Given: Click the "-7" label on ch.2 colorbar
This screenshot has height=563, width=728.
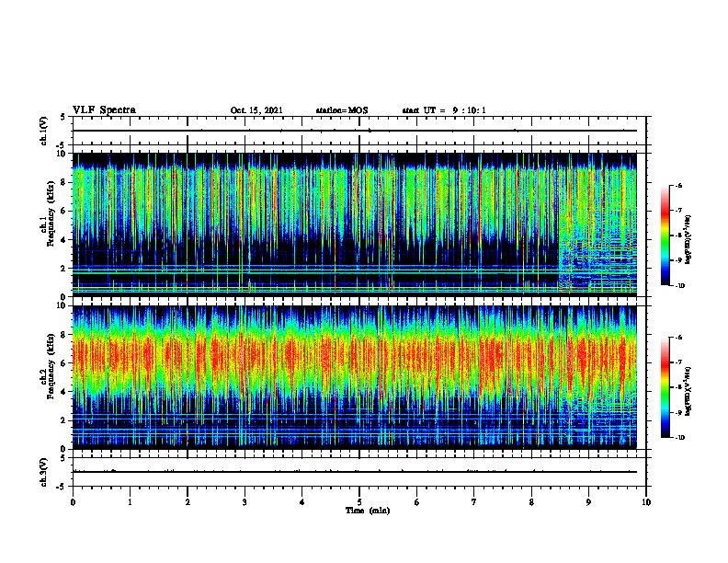Looking at the screenshot, I should (x=678, y=362).
